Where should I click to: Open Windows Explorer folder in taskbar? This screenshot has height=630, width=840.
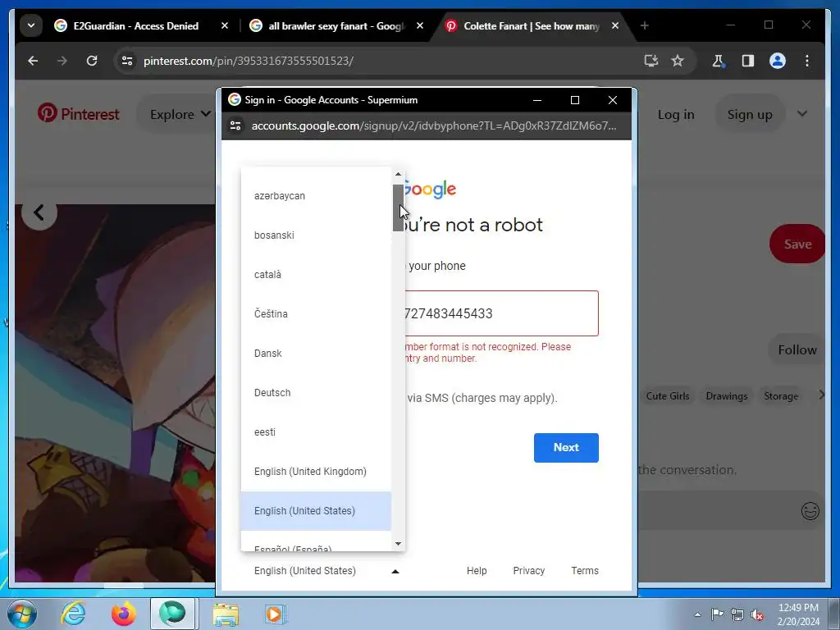click(x=226, y=614)
